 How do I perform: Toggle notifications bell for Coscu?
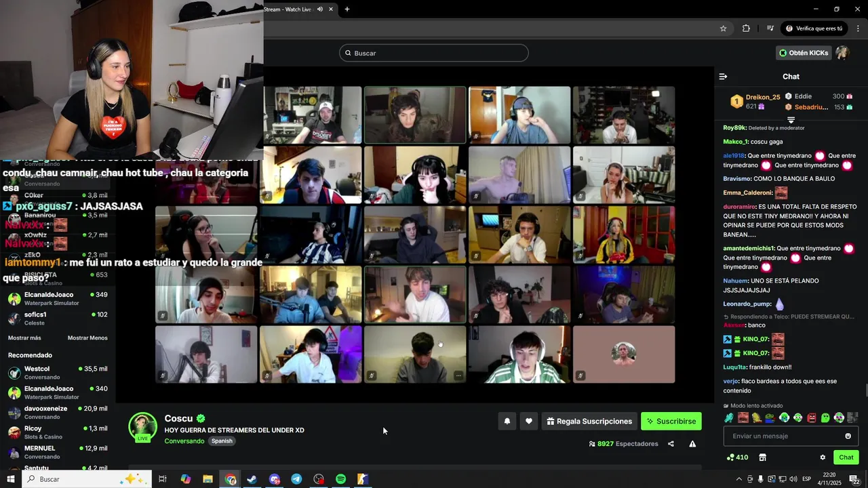point(507,421)
